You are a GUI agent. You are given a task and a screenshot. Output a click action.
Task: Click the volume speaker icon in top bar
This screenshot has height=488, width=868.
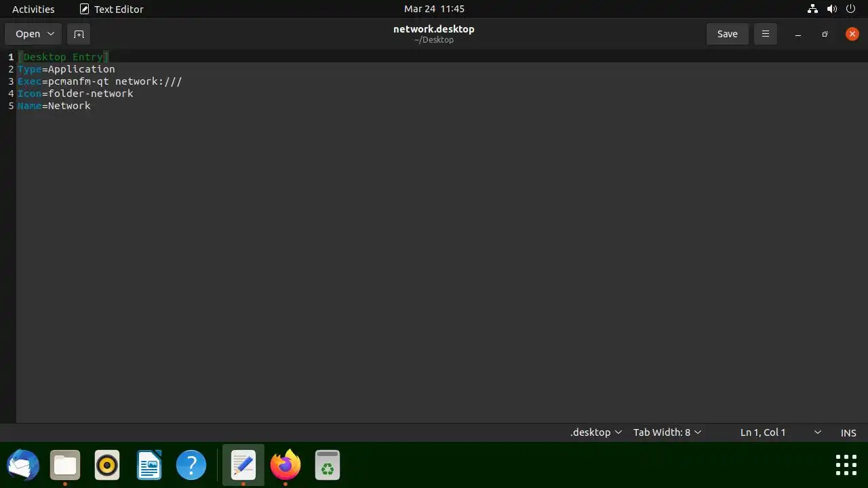tap(832, 9)
